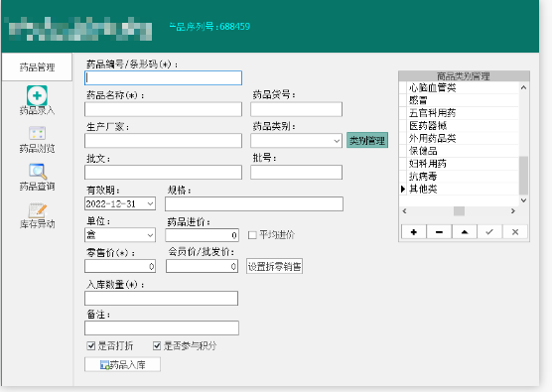Select the 心脑血管类 category row
Screen dimensions: 552x392
(x=463, y=87)
